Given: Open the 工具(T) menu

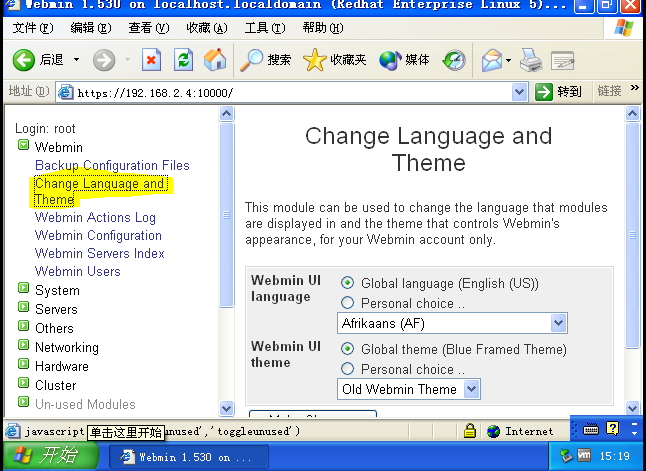Looking at the screenshot, I should 265,28.
